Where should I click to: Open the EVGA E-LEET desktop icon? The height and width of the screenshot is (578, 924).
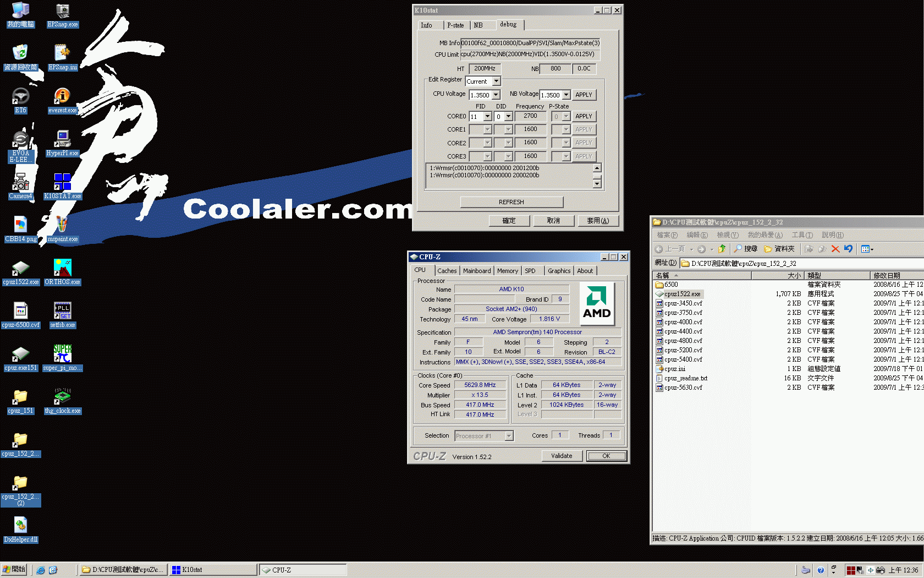coord(20,146)
